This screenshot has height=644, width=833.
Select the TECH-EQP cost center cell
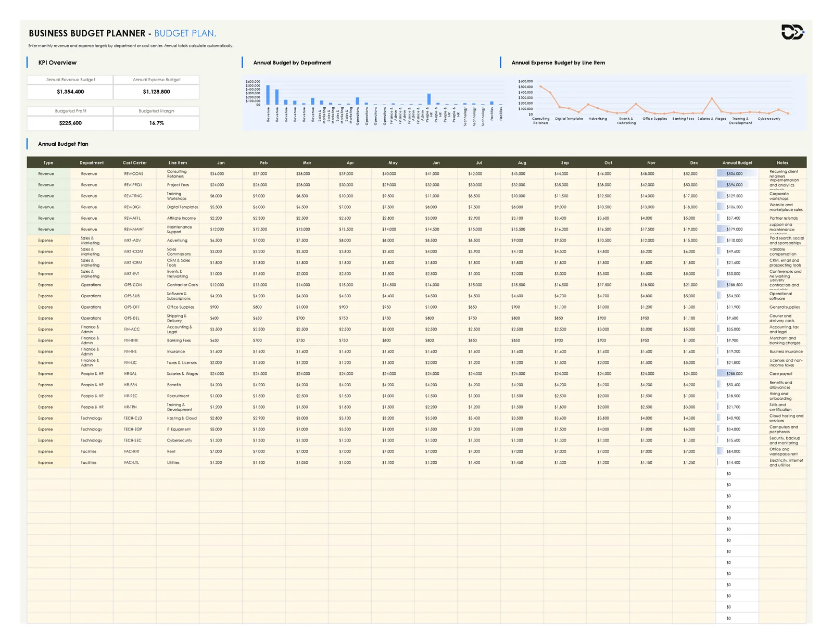[x=135, y=429]
